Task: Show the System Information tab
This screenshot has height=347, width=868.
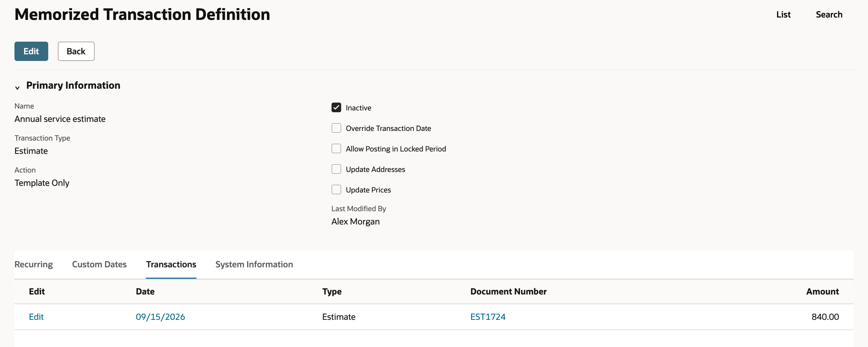Action: coord(254,264)
